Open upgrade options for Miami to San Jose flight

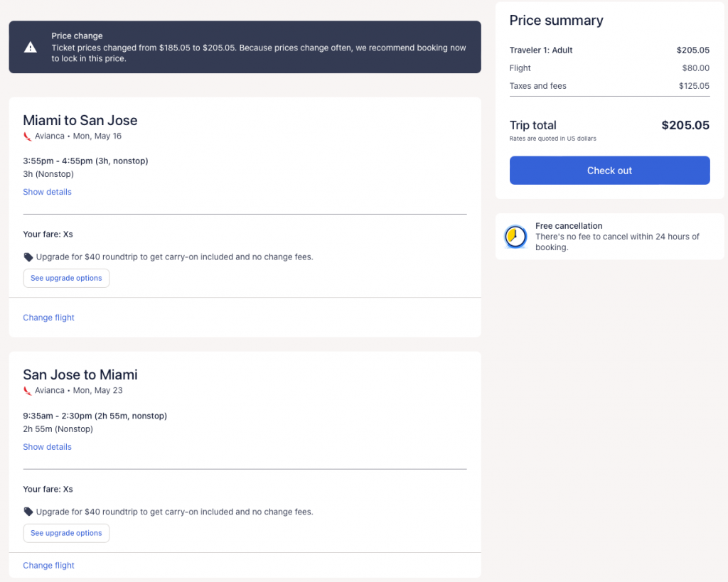pos(66,279)
